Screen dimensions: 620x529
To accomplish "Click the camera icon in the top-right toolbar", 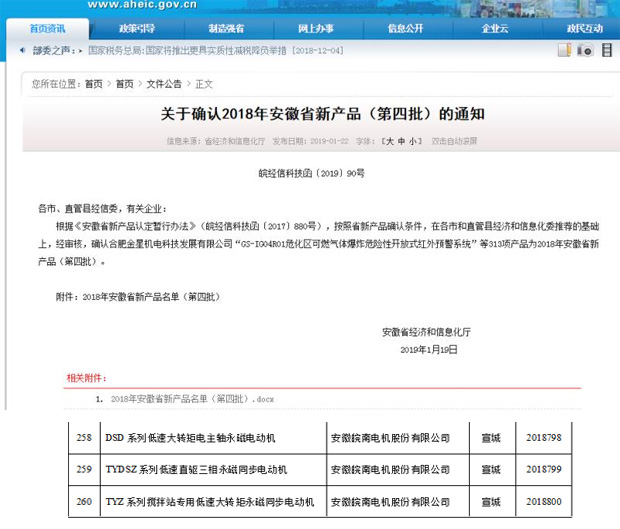I will click(586, 48).
